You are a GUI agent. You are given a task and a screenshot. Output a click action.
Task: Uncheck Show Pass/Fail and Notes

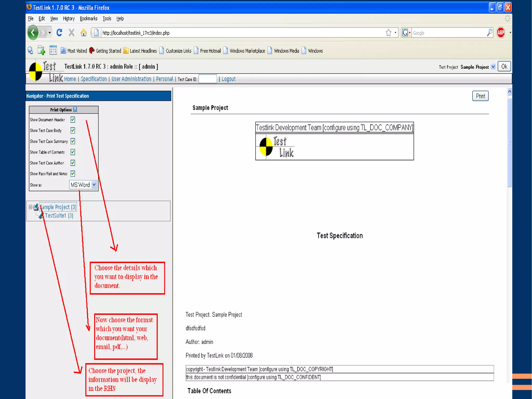73,174
